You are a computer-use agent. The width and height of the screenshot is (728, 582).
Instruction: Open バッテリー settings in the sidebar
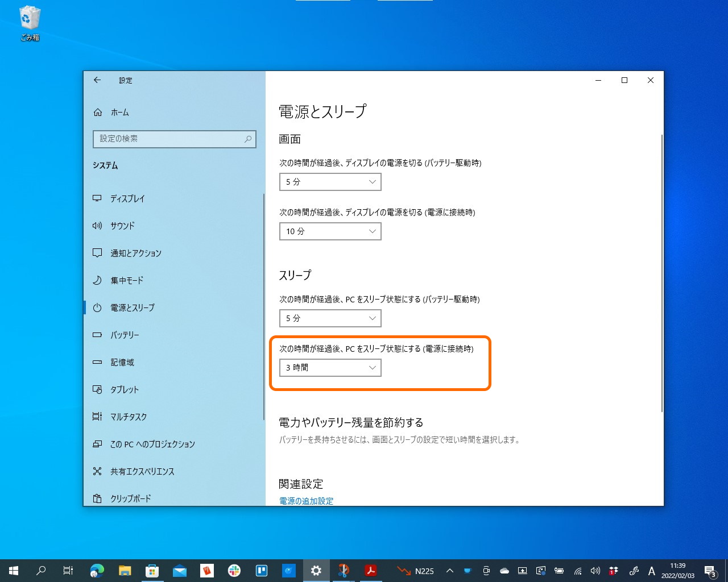pyautogui.click(x=125, y=335)
